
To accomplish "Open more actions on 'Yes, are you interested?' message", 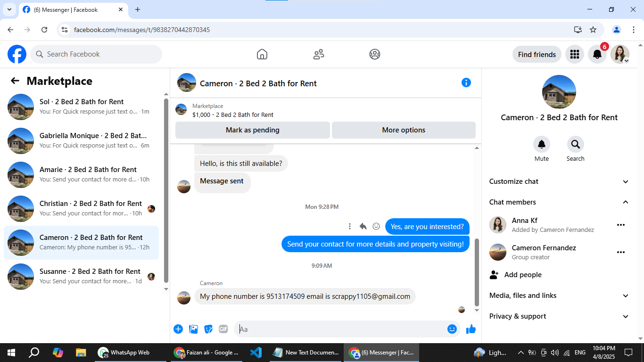I will pos(350,226).
